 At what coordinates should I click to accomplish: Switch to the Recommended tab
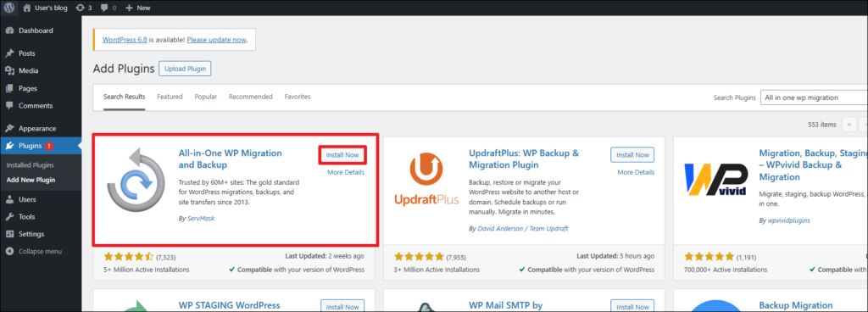pyautogui.click(x=251, y=97)
